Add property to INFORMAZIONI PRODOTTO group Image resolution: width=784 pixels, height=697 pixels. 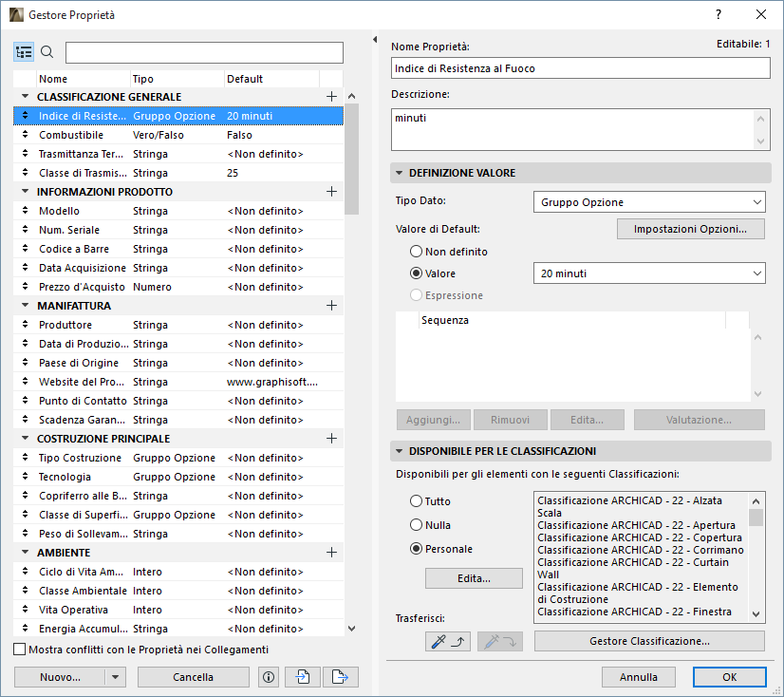point(331,192)
